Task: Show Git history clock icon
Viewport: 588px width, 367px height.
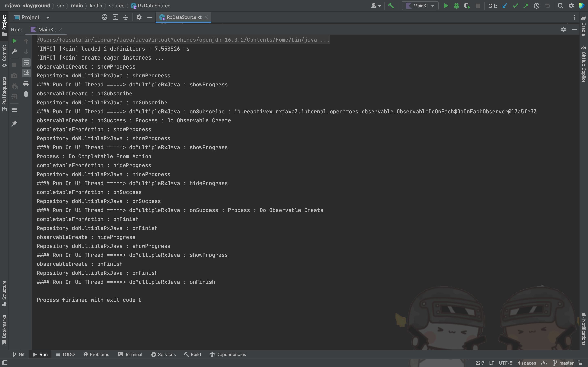Action: point(537,6)
